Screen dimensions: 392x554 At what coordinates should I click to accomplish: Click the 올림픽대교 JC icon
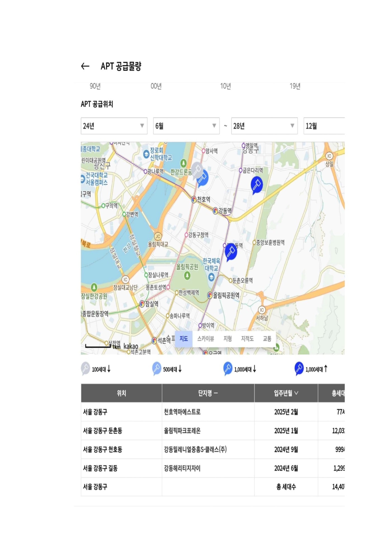158,236
